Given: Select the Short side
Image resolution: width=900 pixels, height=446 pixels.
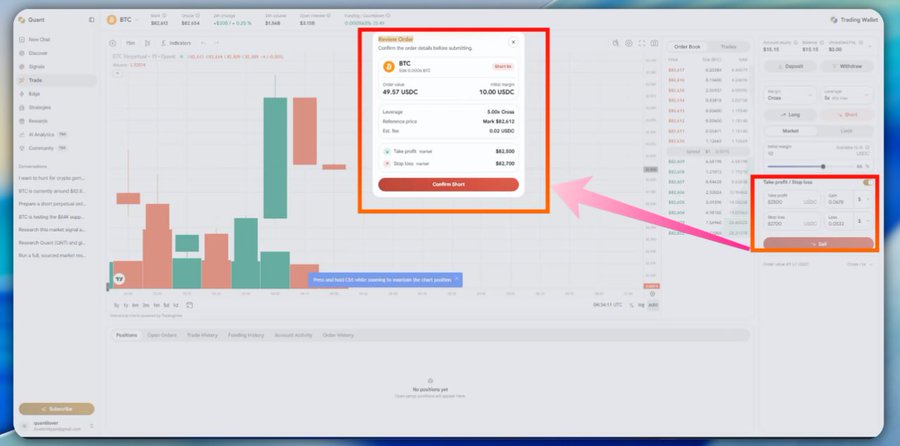Looking at the screenshot, I should 847,115.
